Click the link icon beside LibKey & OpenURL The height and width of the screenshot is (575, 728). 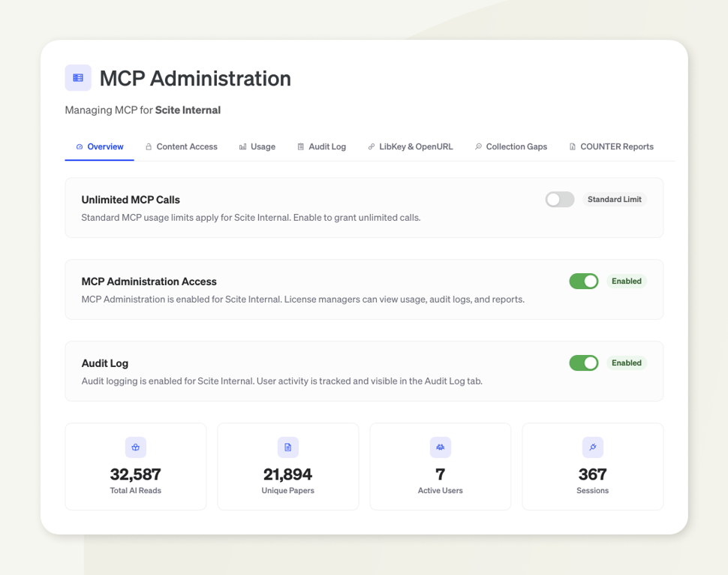point(372,147)
